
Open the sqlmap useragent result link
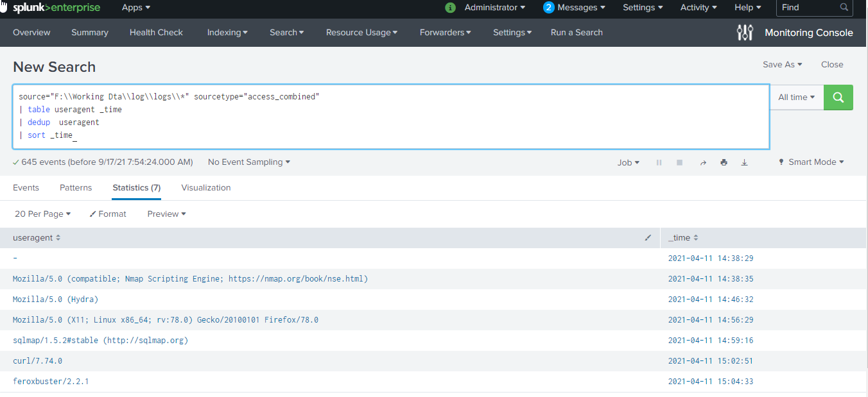[101, 340]
